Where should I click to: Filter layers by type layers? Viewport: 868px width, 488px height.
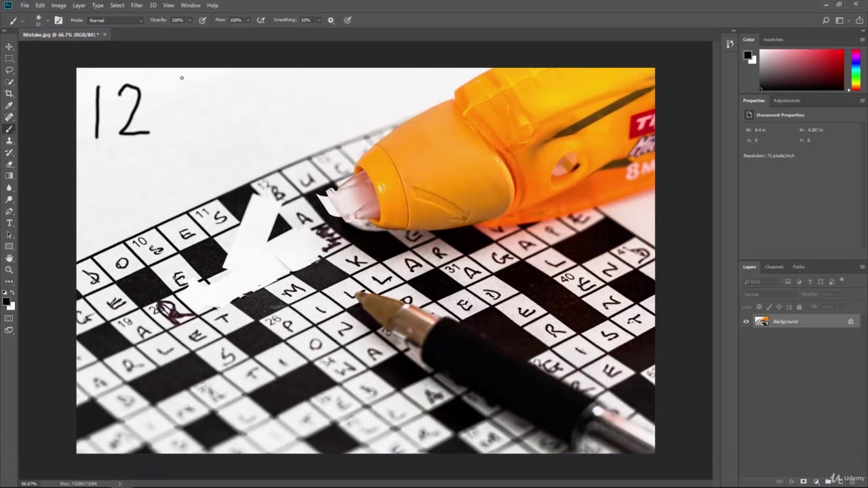(810, 281)
